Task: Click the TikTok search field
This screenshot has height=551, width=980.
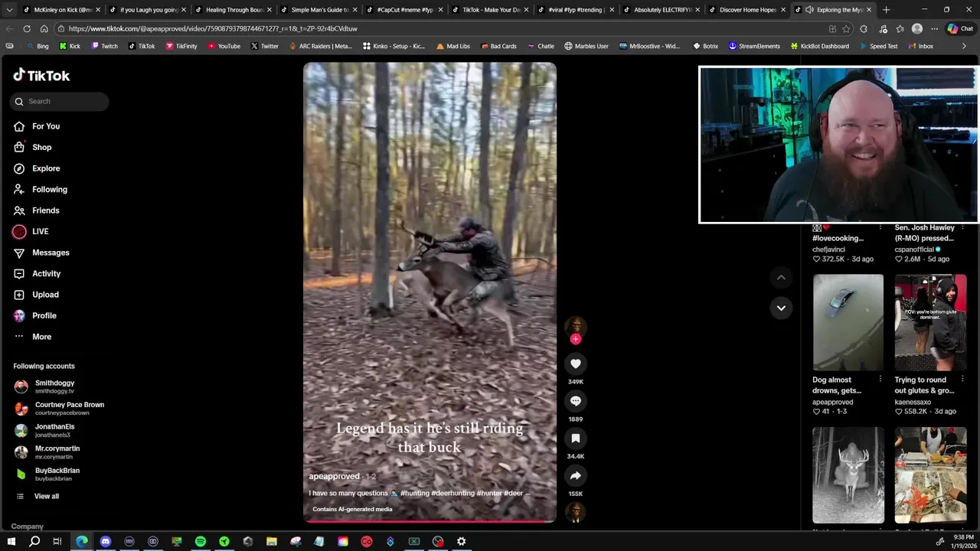Action: click(x=60, y=101)
